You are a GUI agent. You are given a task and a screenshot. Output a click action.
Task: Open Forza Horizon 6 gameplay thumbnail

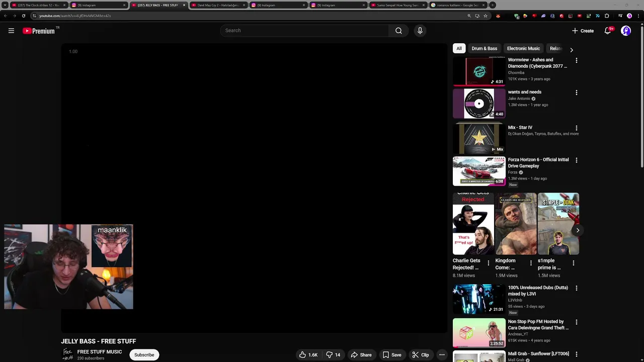tap(479, 171)
